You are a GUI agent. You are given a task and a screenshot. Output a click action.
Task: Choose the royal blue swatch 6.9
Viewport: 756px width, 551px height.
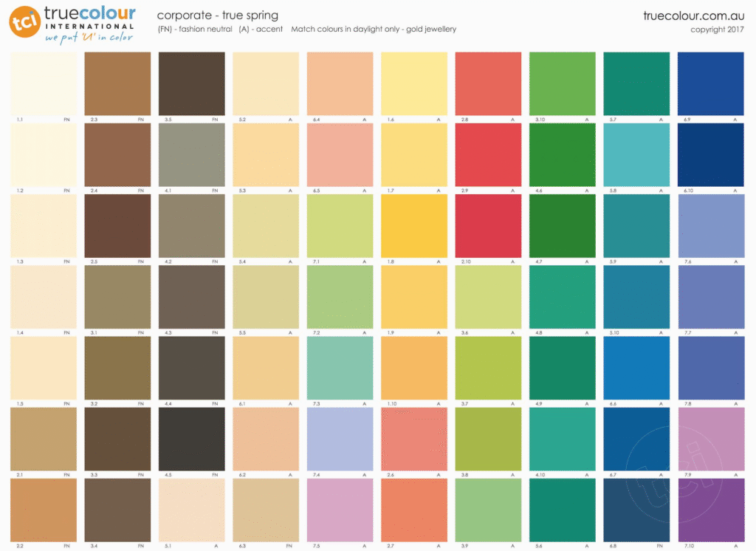coord(710,83)
